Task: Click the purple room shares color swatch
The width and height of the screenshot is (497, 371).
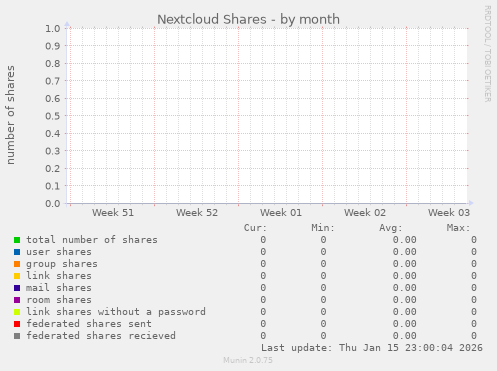Action: pyautogui.click(x=17, y=300)
